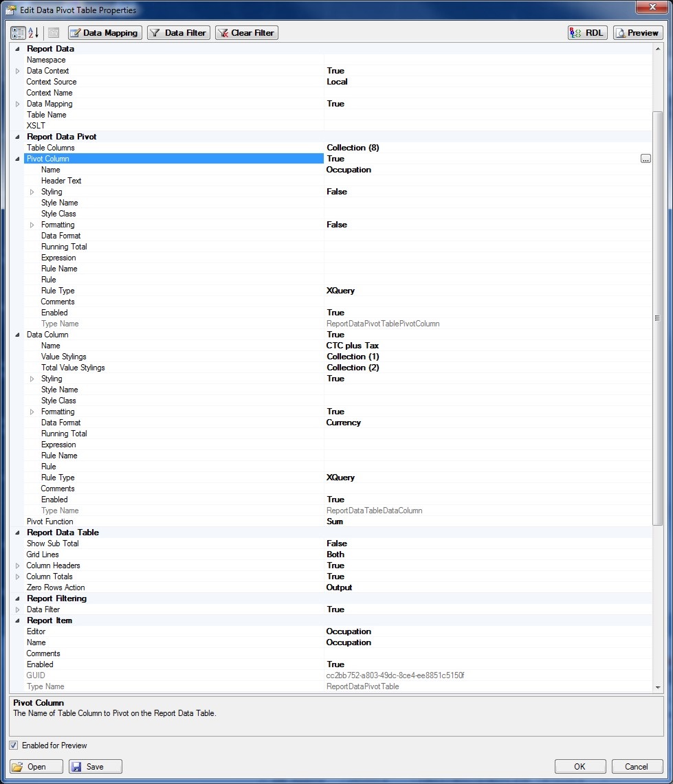Click Clear Filter in toolbar

coord(247,33)
